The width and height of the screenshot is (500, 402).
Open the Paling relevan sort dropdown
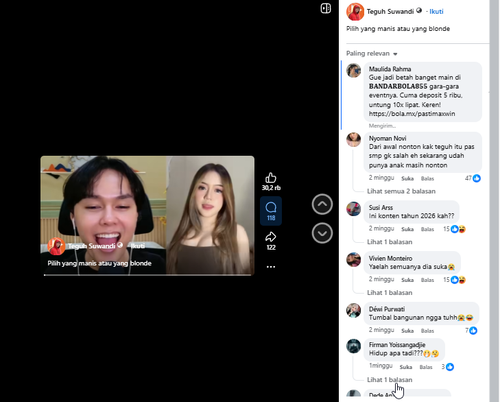pos(372,54)
